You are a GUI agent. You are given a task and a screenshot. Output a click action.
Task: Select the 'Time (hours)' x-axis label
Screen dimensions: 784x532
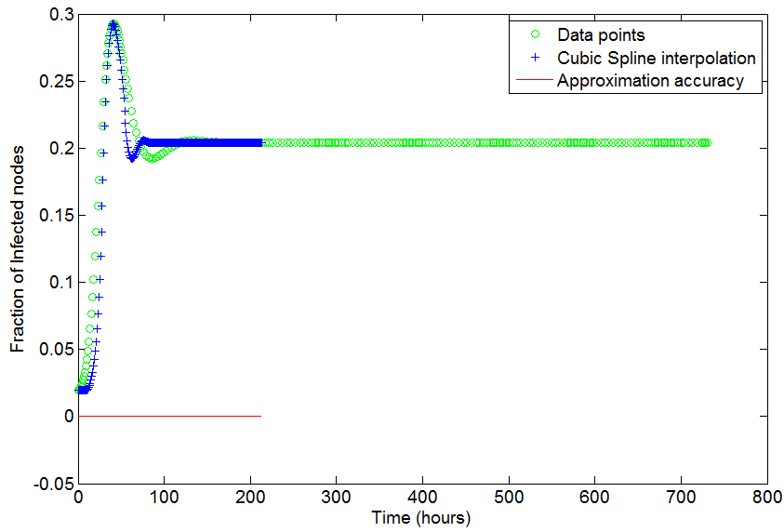coord(421,518)
